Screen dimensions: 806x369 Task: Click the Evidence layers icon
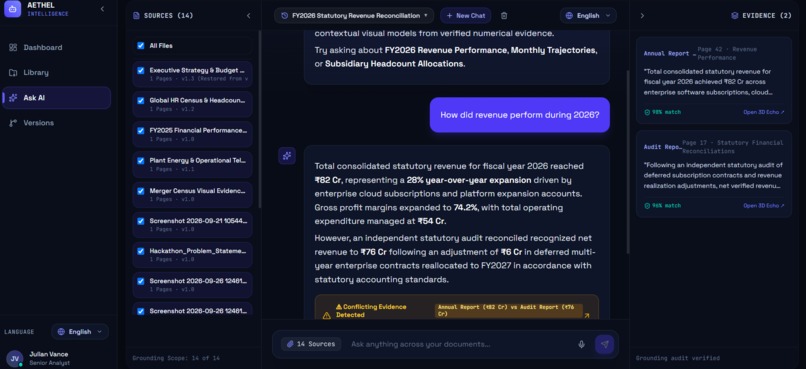pyautogui.click(x=735, y=15)
